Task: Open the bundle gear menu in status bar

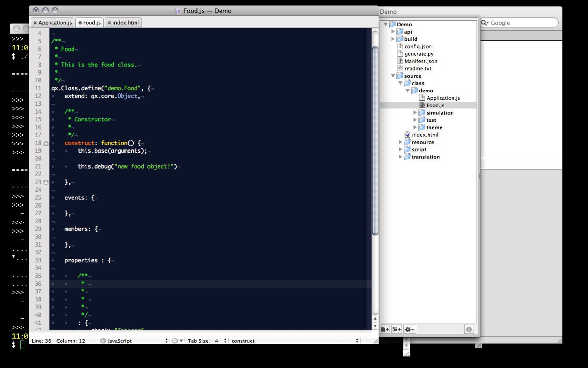Action: 177,341
